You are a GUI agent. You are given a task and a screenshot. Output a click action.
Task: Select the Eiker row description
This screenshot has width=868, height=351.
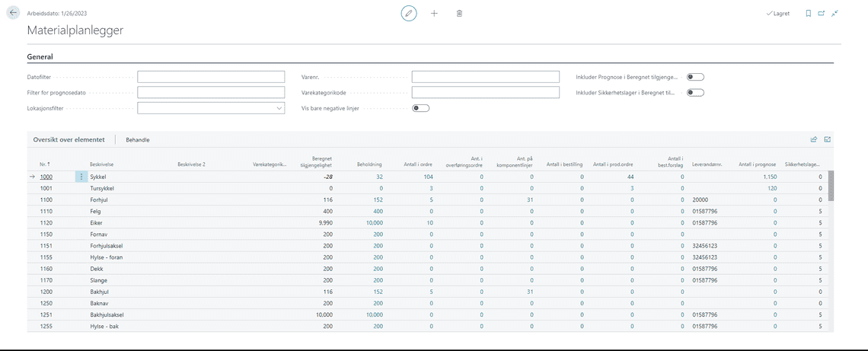click(97, 222)
